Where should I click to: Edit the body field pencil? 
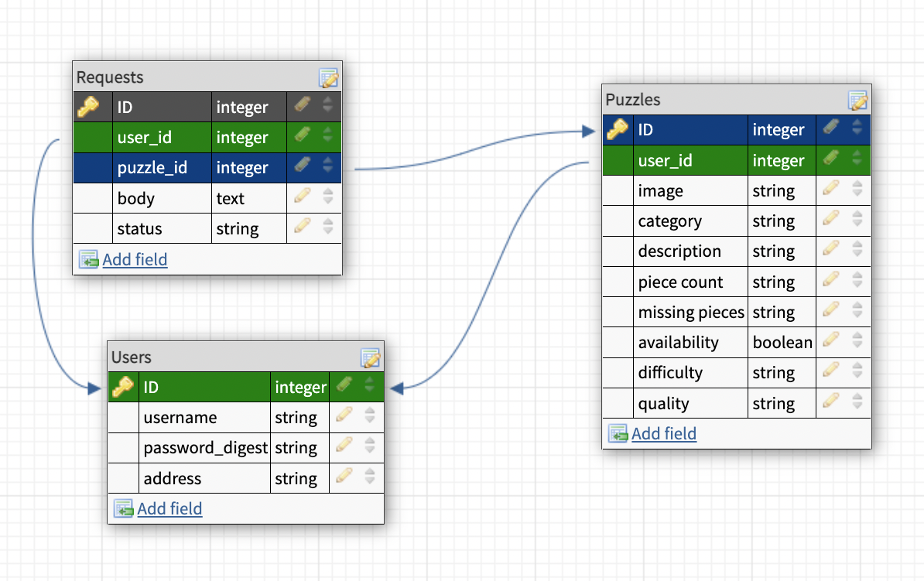pos(303,196)
